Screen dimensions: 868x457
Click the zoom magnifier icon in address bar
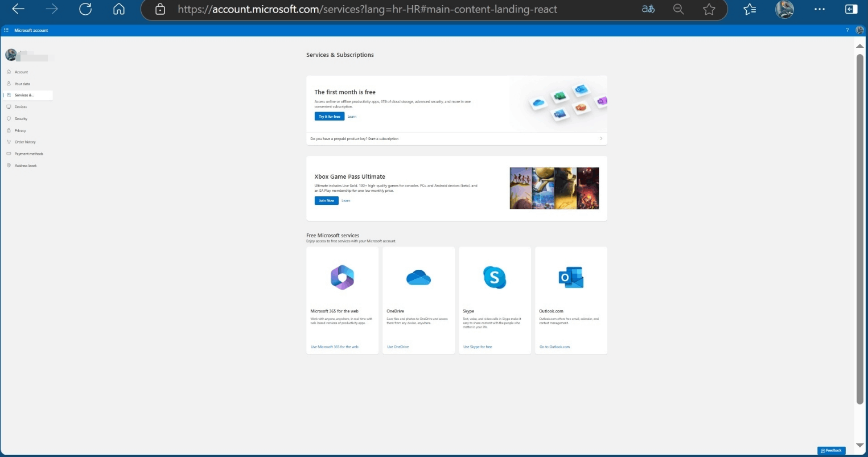[678, 9]
